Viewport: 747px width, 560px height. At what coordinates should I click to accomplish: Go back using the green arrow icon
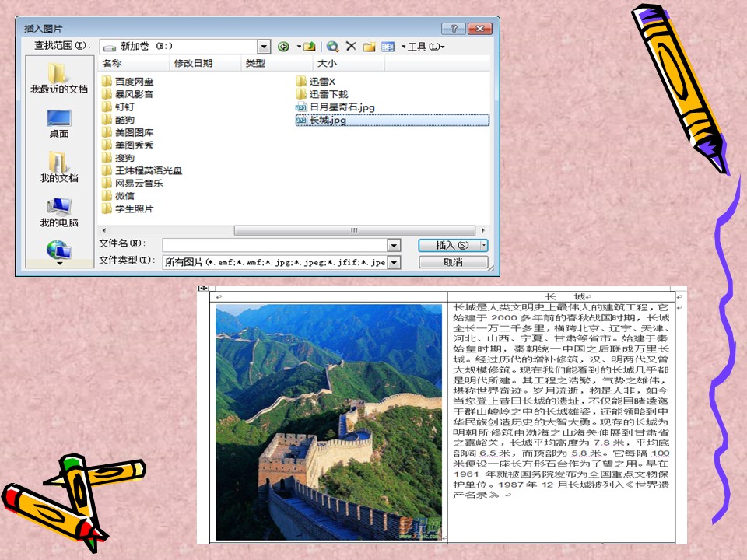coord(283,46)
